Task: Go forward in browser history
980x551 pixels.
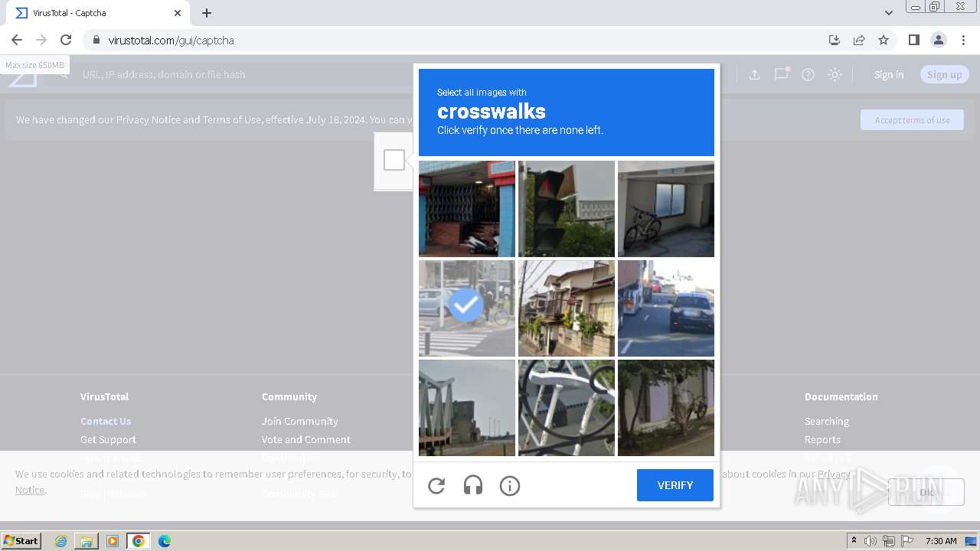Action: pyautogui.click(x=41, y=40)
